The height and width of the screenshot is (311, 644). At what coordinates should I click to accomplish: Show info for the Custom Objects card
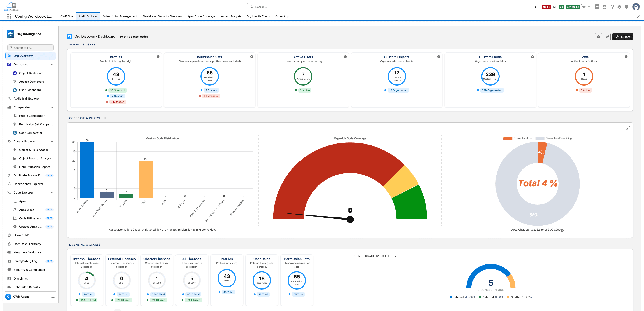pyautogui.click(x=439, y=57)
